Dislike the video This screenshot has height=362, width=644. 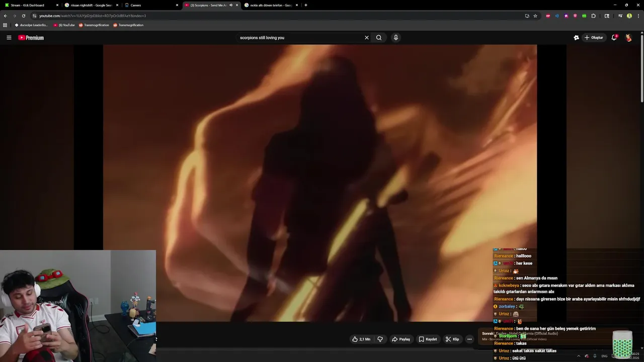pyautogui.click(x=380, y=339)
